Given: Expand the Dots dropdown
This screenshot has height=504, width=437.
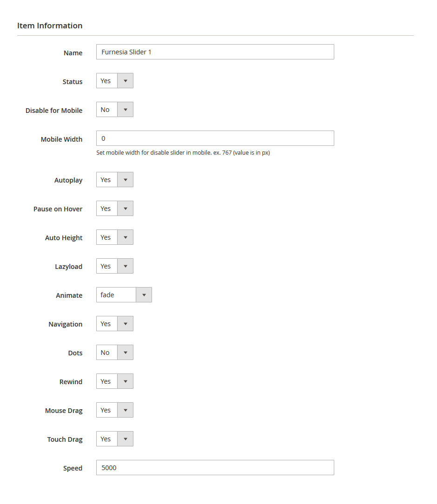Looking at the screenshot, I should click(x=114, y=353).
